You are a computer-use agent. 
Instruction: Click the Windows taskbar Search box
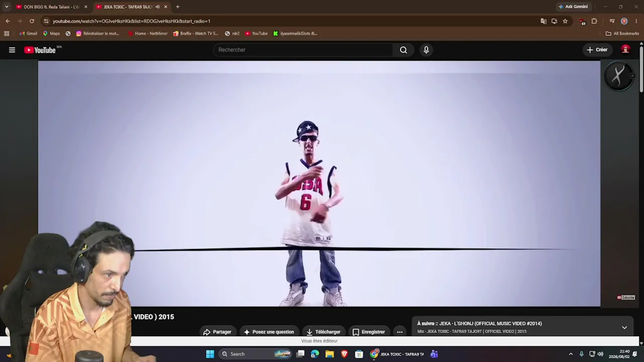(x=256, y=354)
